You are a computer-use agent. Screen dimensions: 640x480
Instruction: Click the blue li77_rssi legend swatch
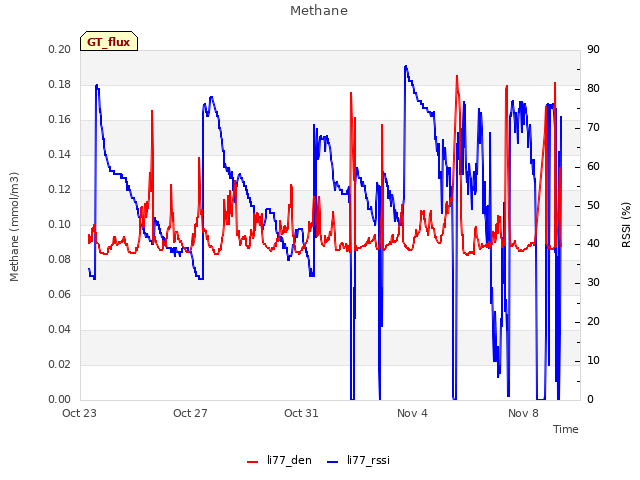[333, 462]
